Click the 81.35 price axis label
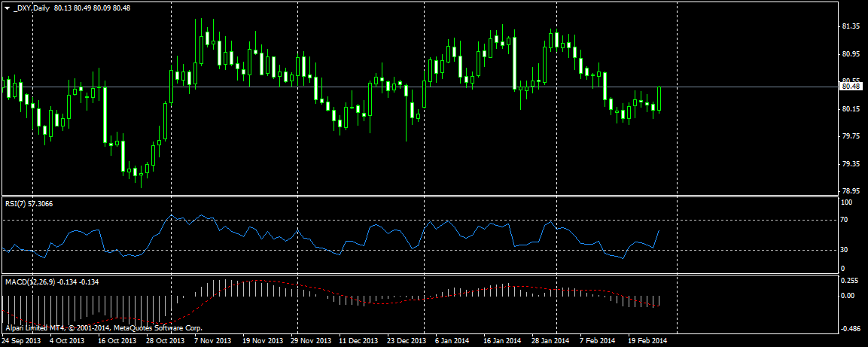868x347 pixels. (x=850, y=26)
